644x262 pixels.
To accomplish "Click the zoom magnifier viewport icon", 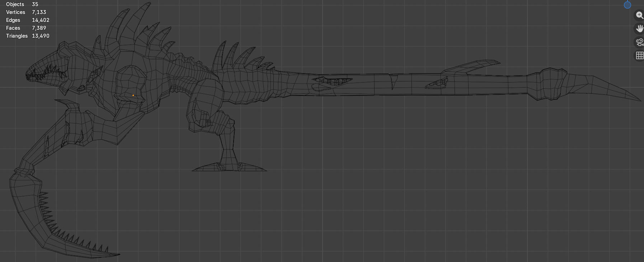I will click(639, 15).
